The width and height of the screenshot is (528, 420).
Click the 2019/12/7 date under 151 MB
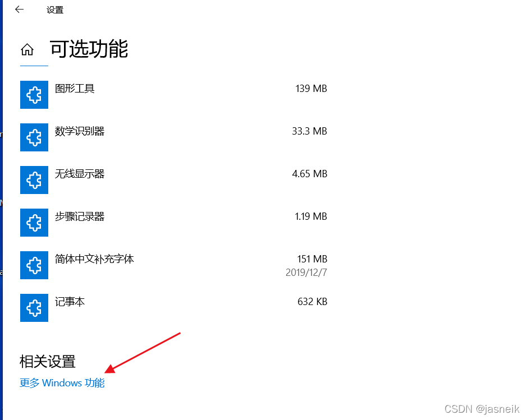tap(307, 272)
